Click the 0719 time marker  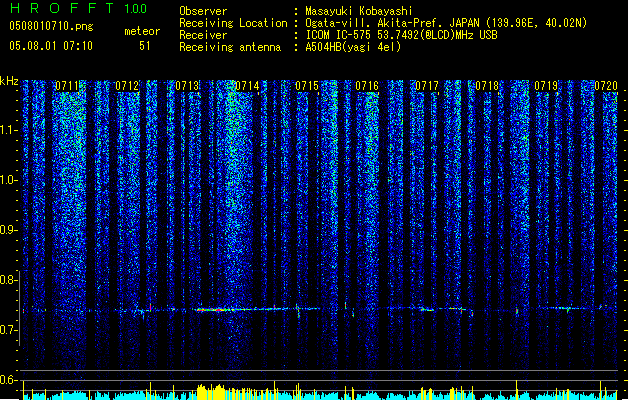(546, 86)
